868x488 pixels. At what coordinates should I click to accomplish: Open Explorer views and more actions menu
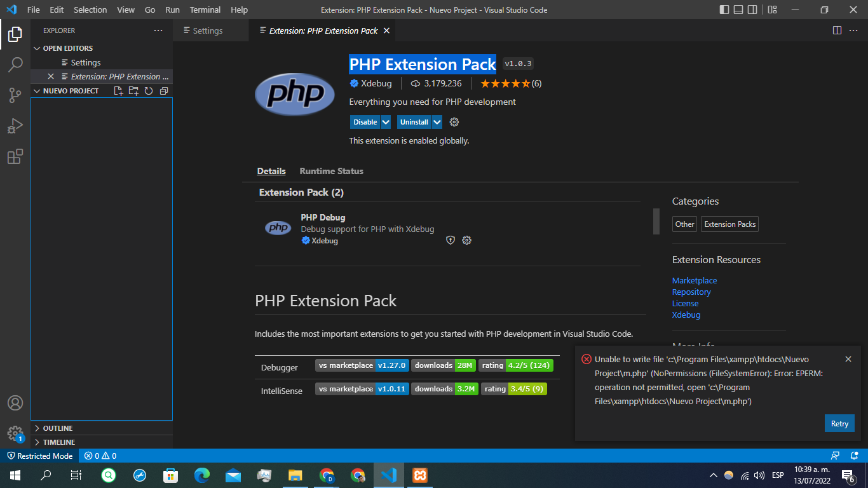(x=158, y=30)
